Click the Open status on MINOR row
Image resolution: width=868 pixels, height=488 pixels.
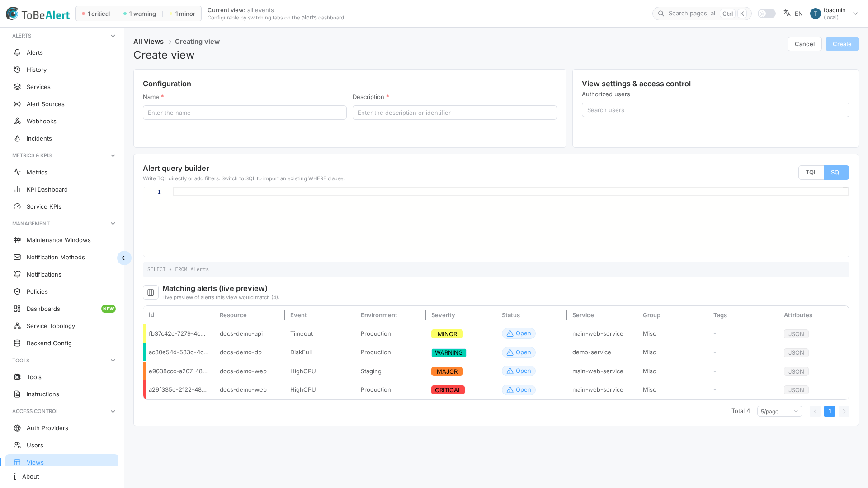coord(519,333)
